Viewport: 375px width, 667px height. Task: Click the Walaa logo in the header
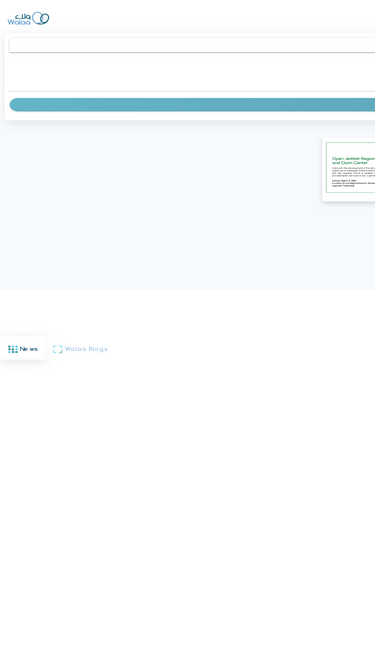(x=28, y=18)
